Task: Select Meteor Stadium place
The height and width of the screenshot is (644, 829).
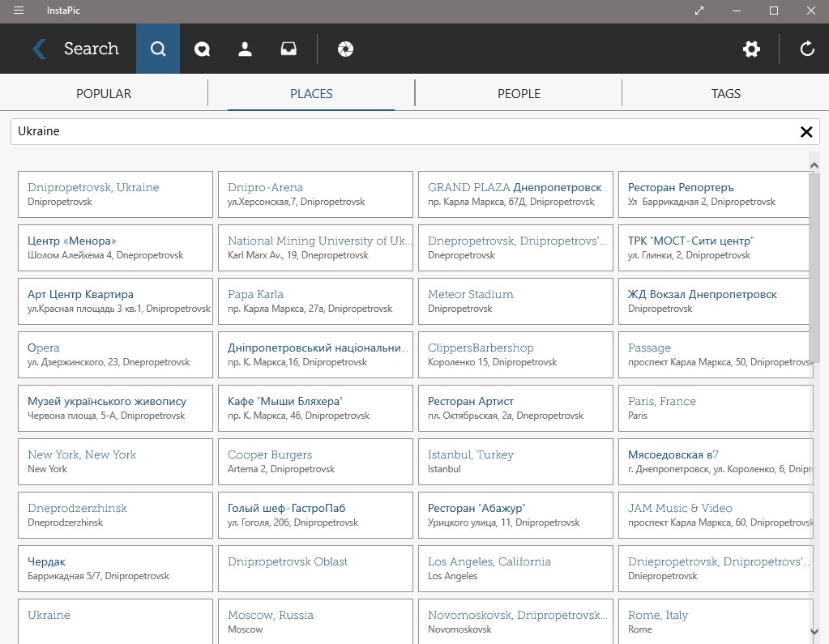Action: 515,301
